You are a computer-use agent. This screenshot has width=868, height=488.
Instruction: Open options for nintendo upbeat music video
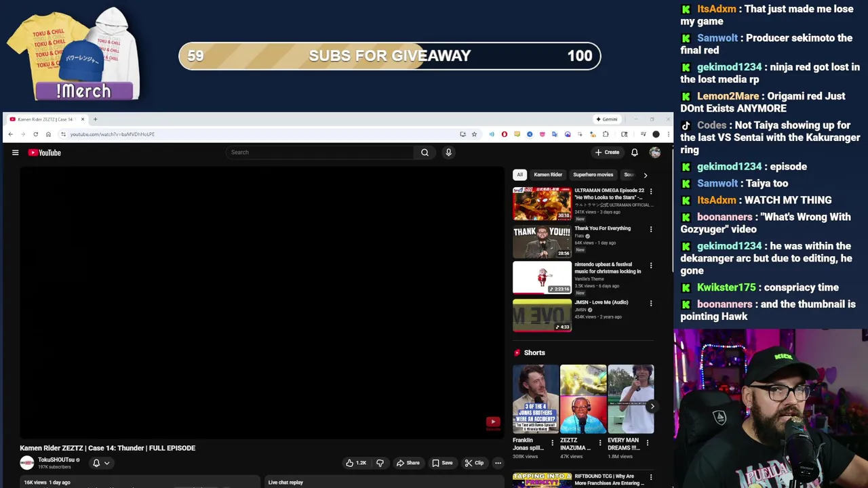pos(651,266)
